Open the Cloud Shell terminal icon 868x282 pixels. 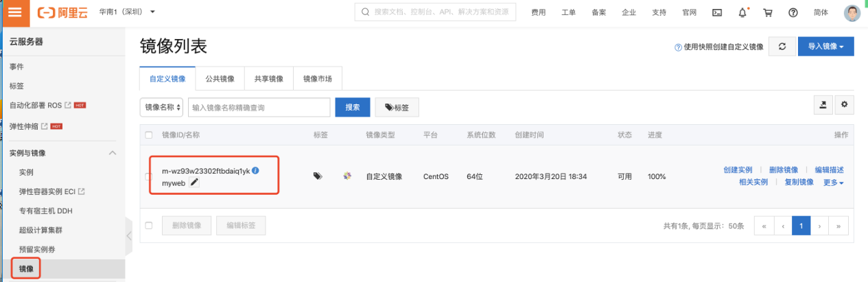[x=717, y=12]
